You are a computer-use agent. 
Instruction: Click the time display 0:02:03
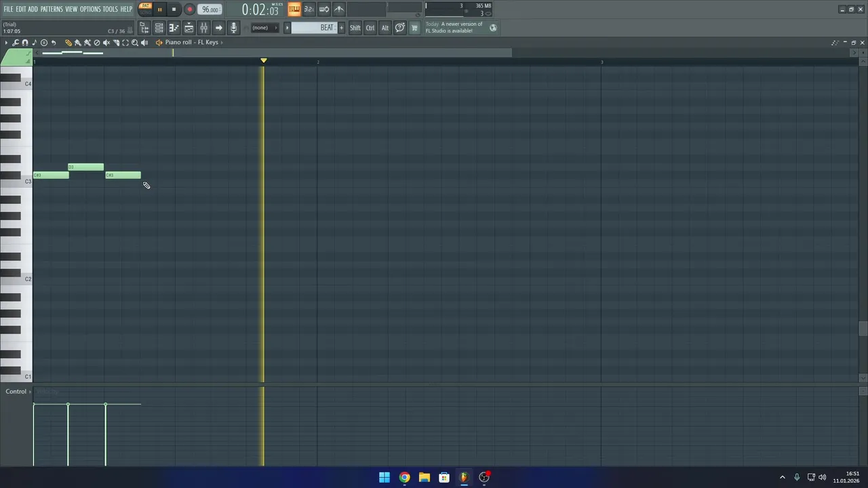pos(260,9)
